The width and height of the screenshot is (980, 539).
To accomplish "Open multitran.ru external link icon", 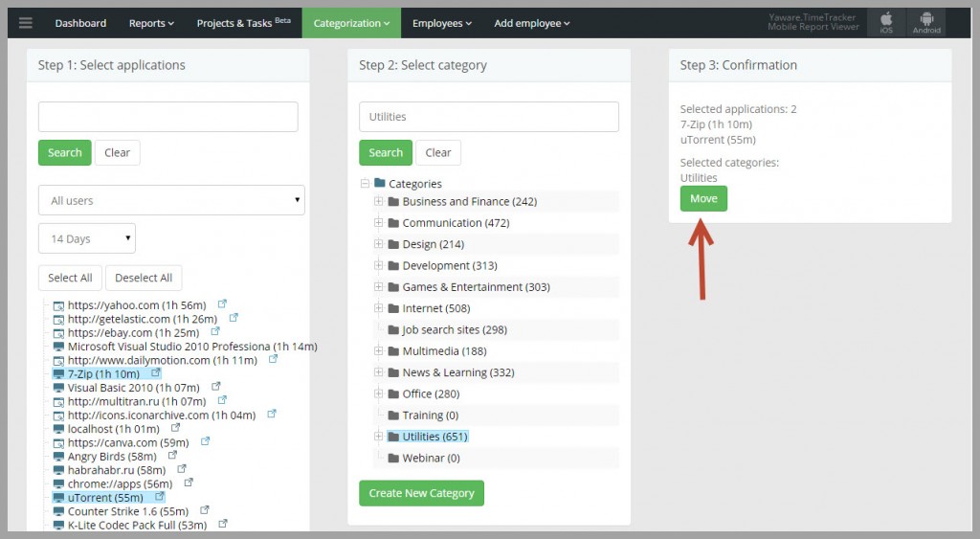I will click(x=222, y=400).
